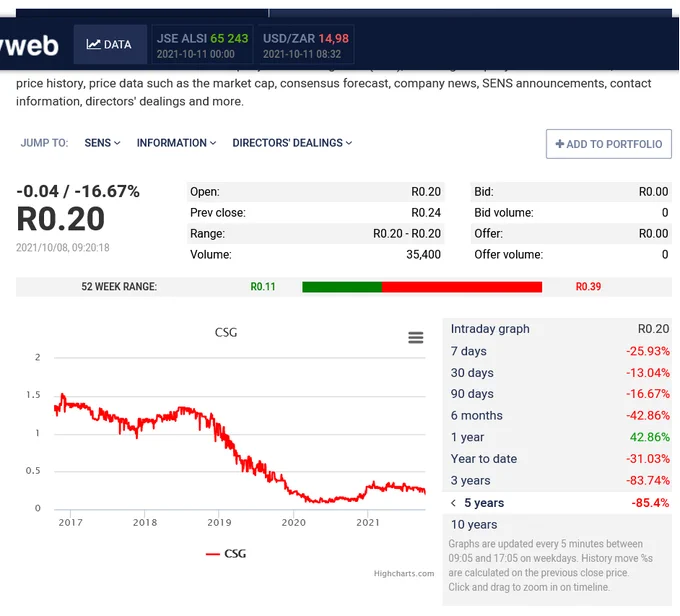Show the 30 days graph
Screen dimensions: 680x616
pos(557,373)
